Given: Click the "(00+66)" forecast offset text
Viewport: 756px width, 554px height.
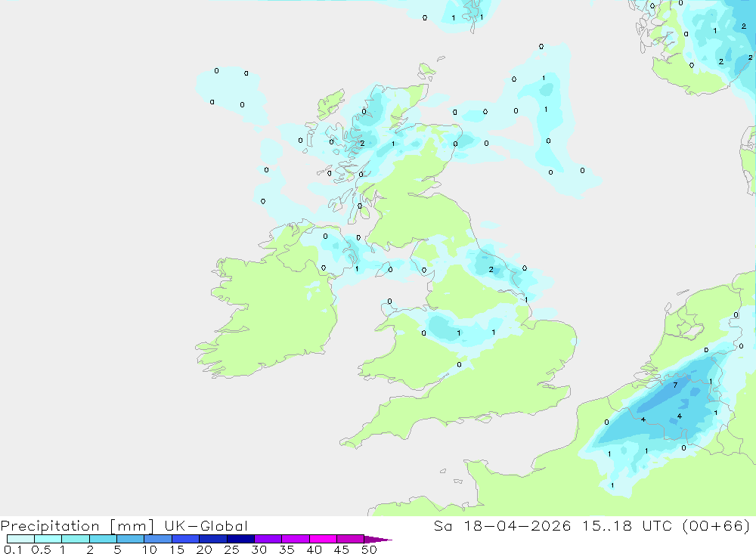Looking at the screenshot, I should pos(717,526).
